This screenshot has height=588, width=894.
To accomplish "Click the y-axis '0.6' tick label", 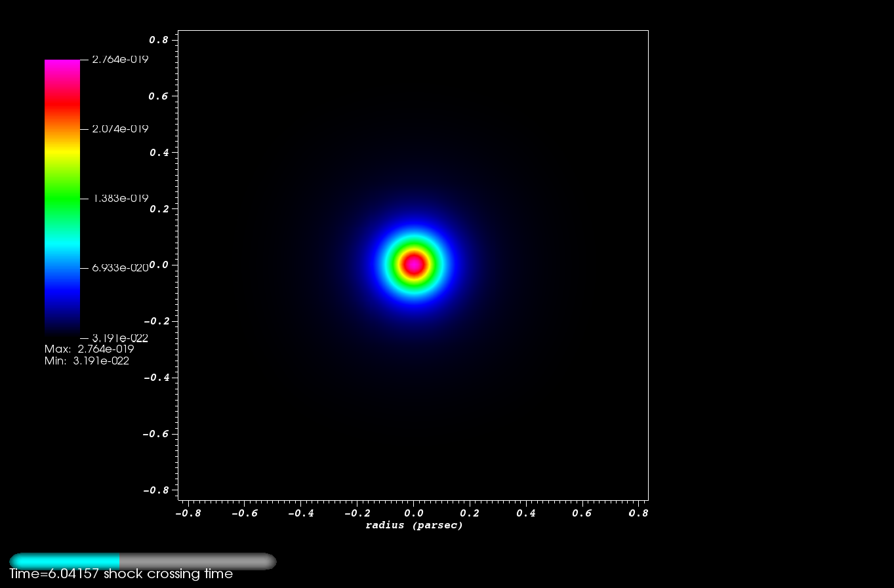I will point(159,96).
